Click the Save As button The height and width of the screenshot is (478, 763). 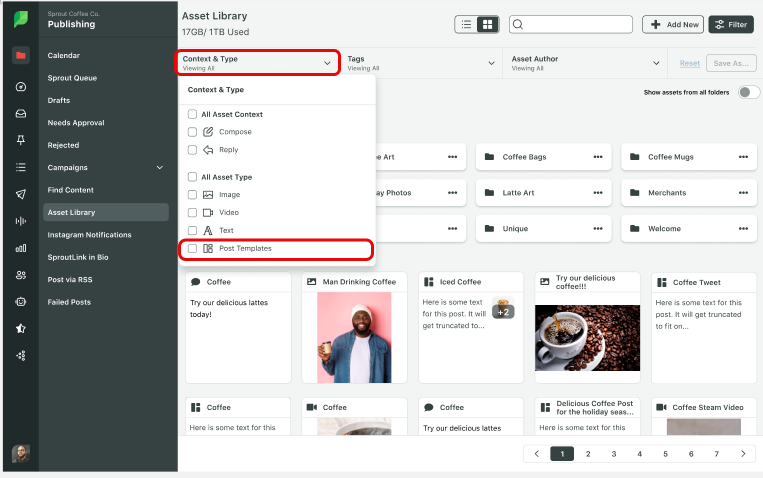coord(731,63)
